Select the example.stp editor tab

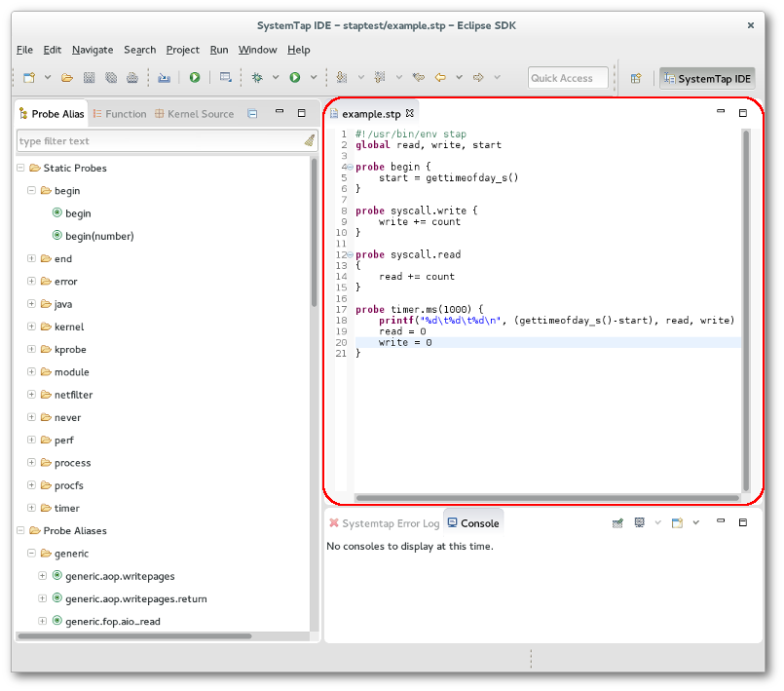(371, 114)
